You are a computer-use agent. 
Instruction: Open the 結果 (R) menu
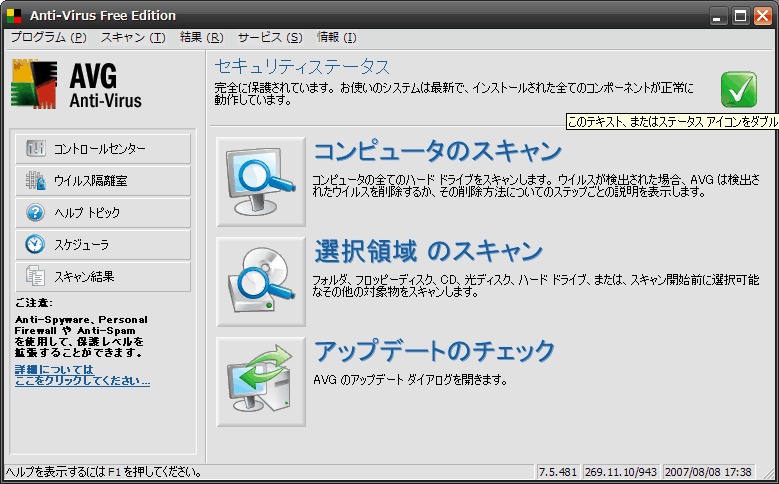click(202, 37)
